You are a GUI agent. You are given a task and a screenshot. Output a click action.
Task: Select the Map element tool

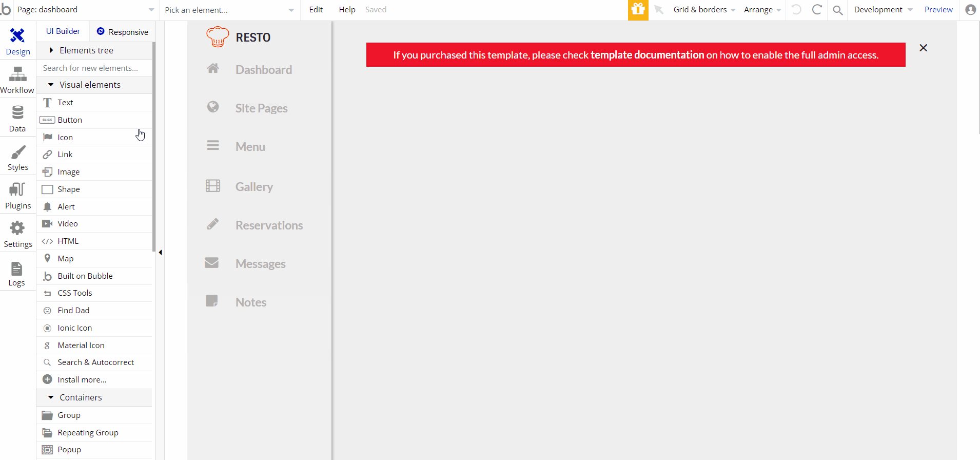(94, 259)
